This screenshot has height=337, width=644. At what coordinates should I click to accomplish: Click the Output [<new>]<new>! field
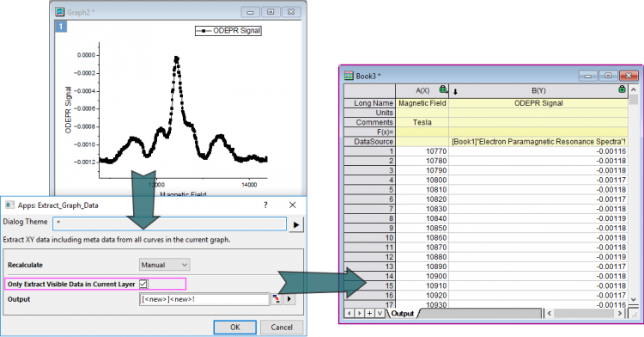204,299
